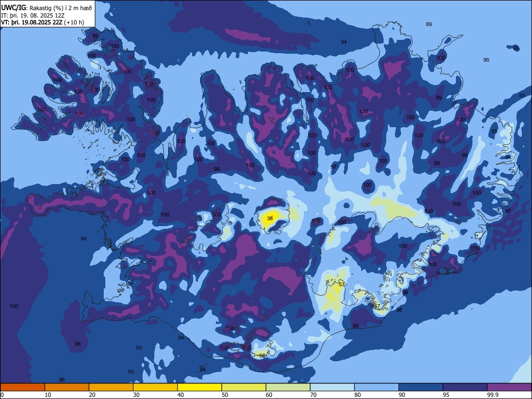Click the '60' legend tick label
This screenshot has width=532, height=399.
point(269,395)
